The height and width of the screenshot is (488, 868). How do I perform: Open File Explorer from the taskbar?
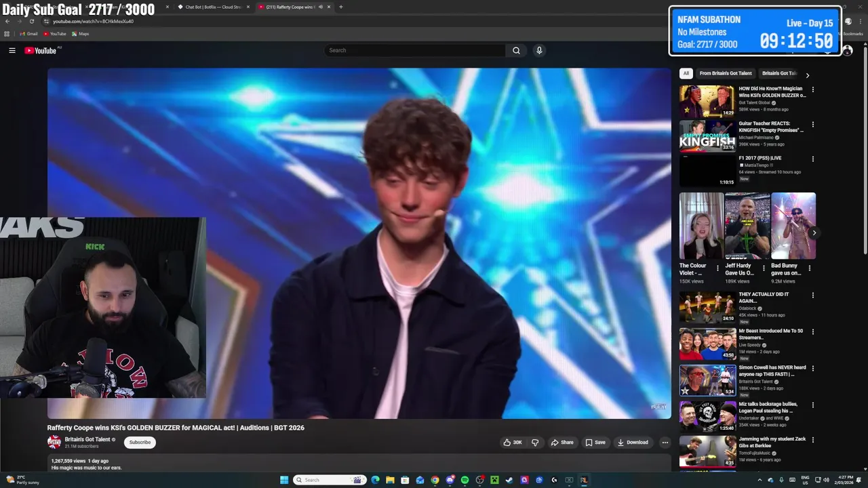point(390,480)
